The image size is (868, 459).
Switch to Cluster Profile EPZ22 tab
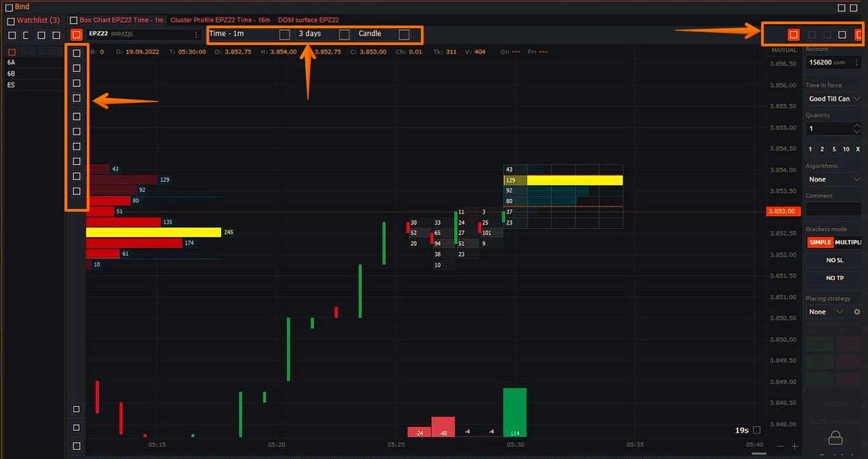(220, 20)
